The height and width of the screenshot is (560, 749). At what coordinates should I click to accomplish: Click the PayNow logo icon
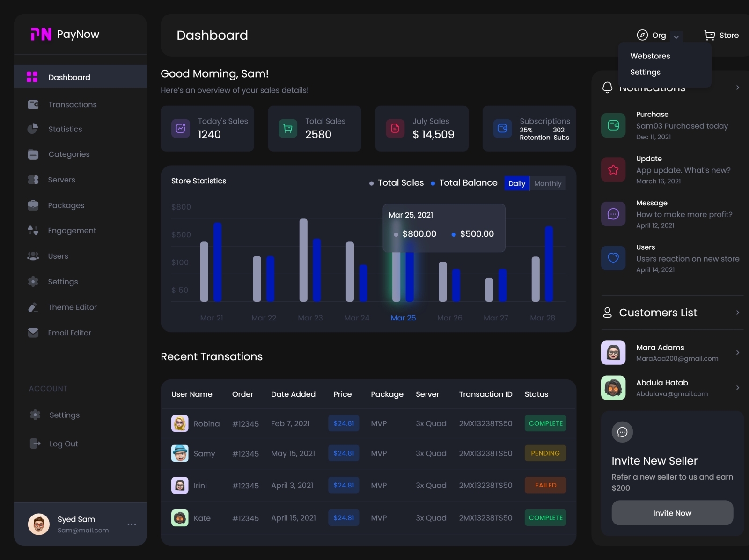41,34
